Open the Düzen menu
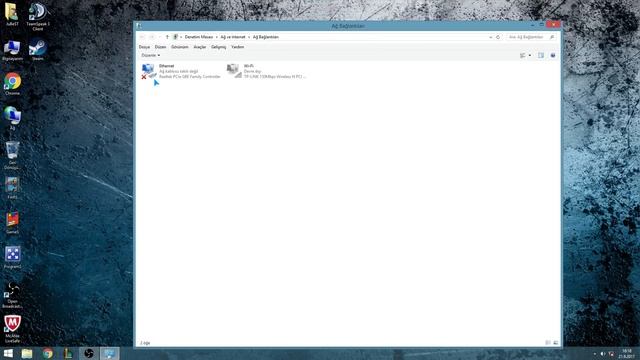Viewport: 640px width, 360px height. (160, 47)
